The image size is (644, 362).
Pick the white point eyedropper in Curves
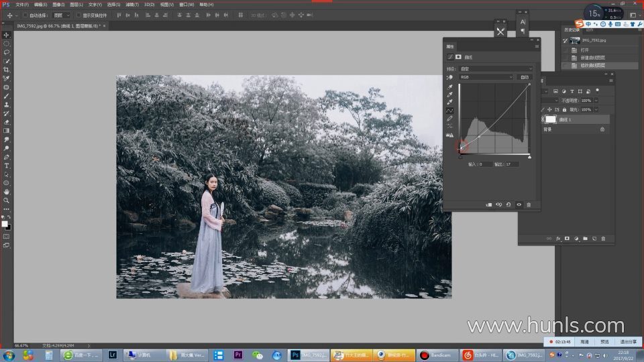(449, 103)
